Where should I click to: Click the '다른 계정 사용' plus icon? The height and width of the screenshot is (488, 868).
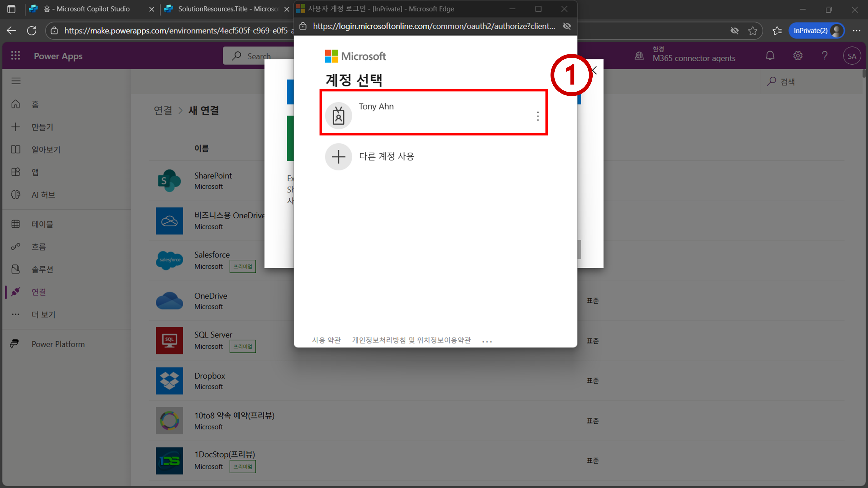point(338,157)
